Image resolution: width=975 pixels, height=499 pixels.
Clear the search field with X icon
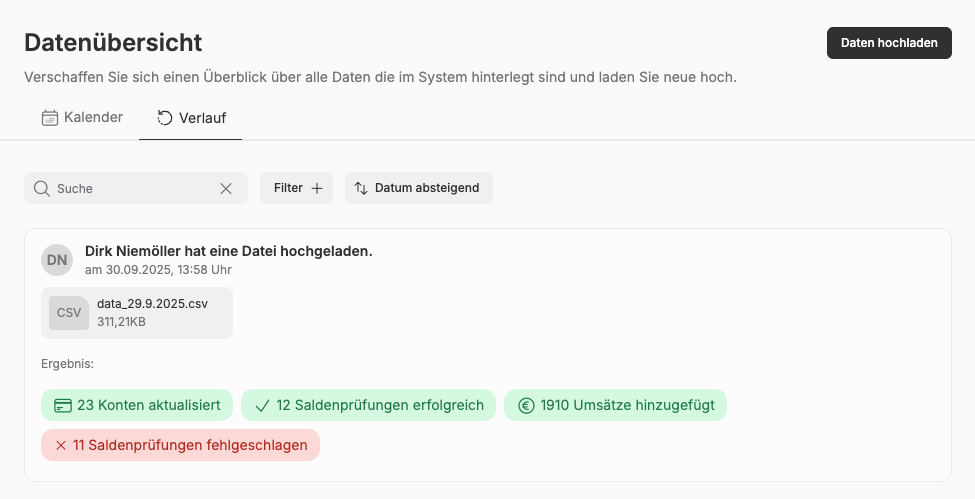(x=226, y=188)
